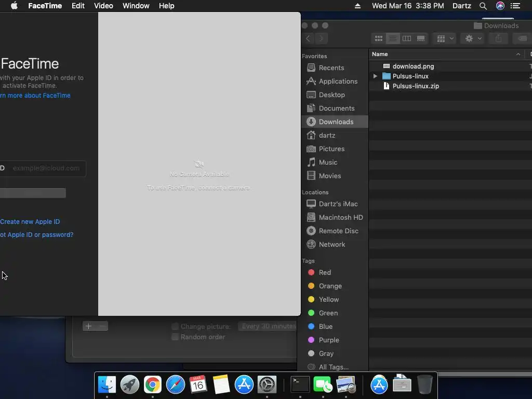Click the add folder plus button
This screenshot has width=532, height=399.
point(88,326)
